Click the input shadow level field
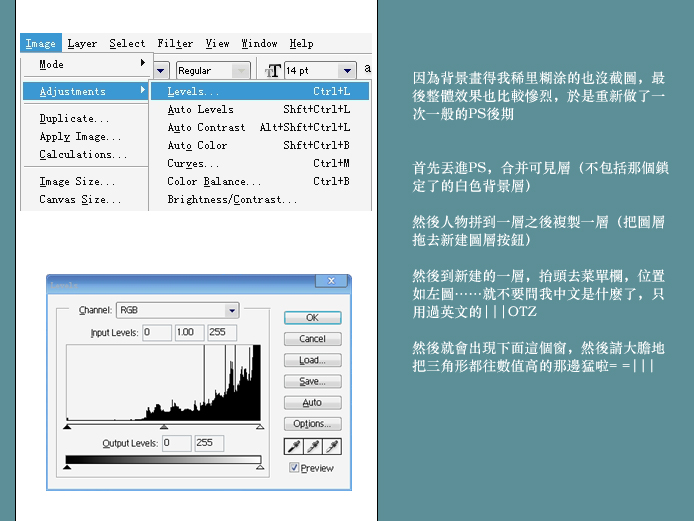 (157, 332)
